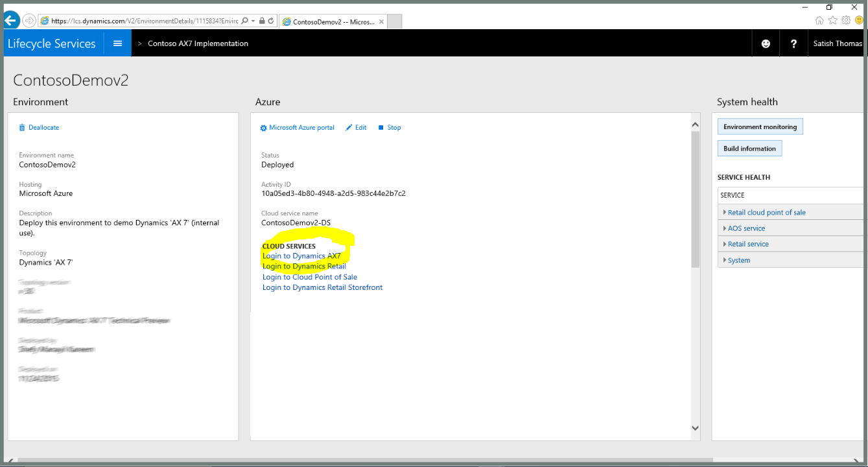Refresh the page with the reload icon
868x467 pixels.
tap(270, 21)
